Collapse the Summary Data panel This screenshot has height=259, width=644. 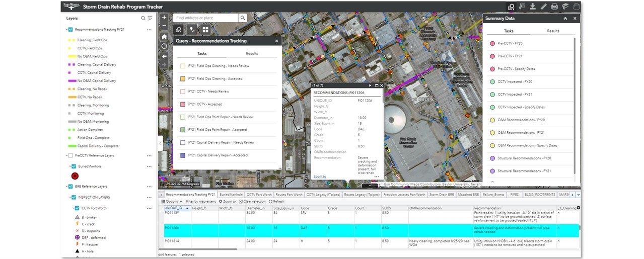[x=565, y=19]
